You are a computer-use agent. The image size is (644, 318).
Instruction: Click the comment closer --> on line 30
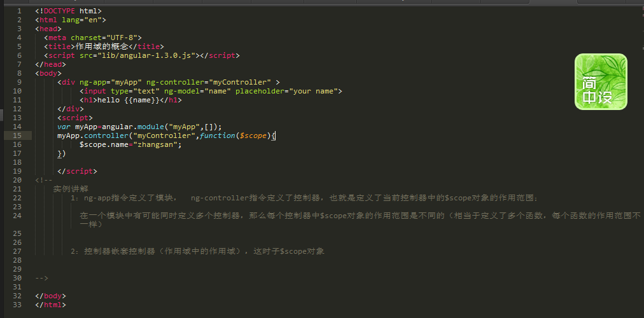pyautogui.click(x=42, y=278)
